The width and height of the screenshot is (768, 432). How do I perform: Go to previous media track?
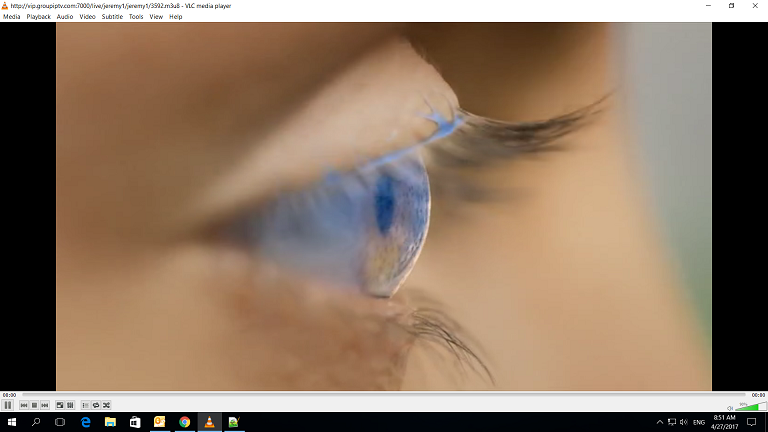point(24,405)
